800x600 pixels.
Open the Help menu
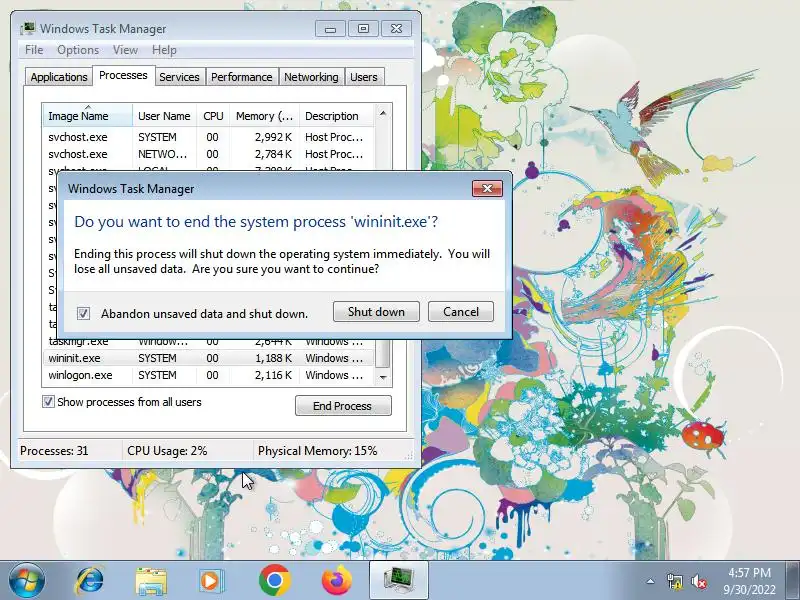[x=164, y=50]
